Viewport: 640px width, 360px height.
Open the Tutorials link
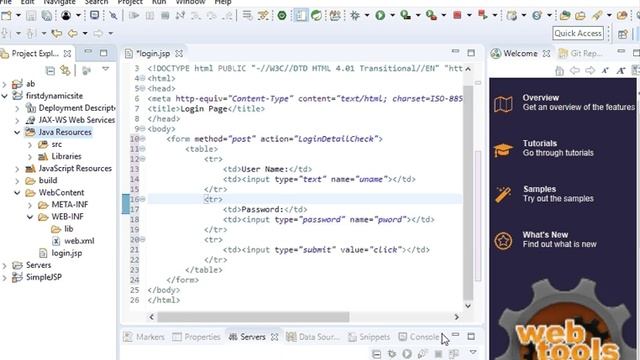[x=540, y=144]
